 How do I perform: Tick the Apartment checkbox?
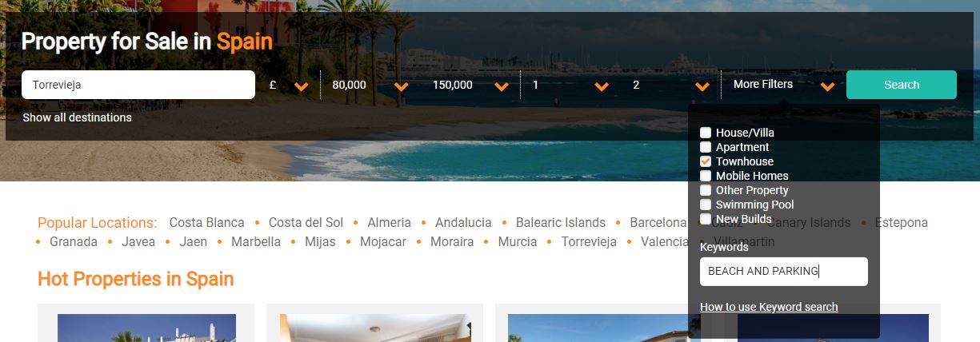706,147
